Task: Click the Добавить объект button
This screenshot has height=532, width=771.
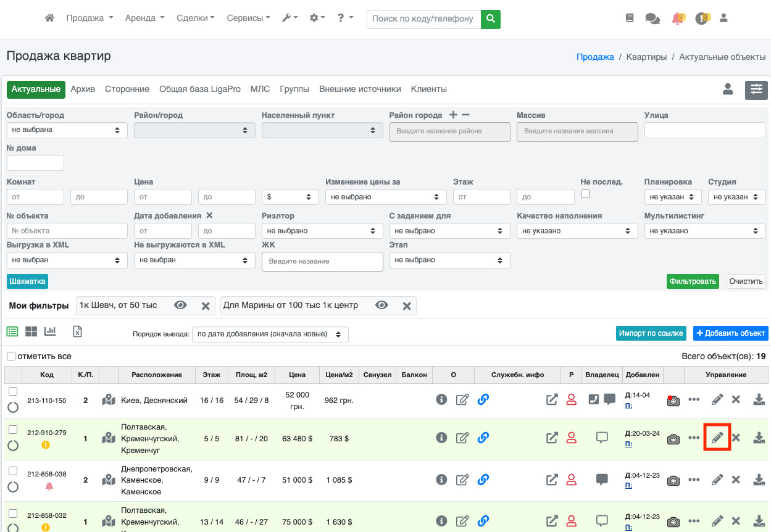Action: pos(730,333)
